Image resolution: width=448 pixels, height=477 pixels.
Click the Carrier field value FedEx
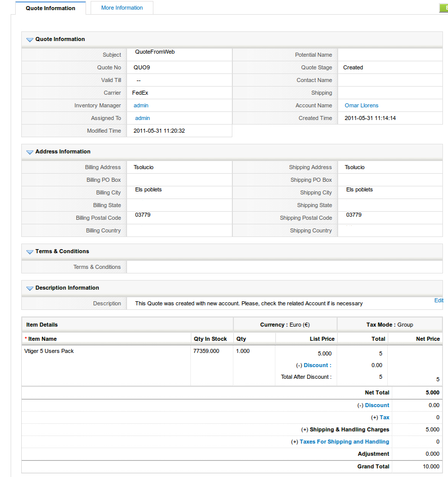[x=140, y=93]
